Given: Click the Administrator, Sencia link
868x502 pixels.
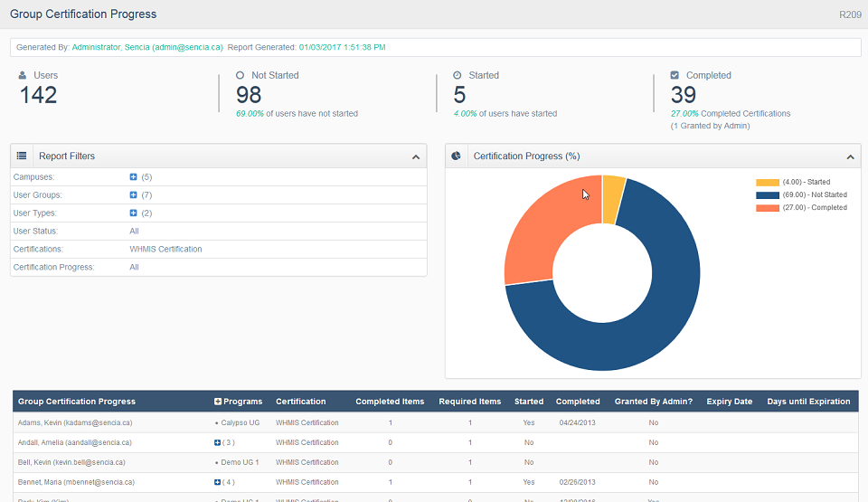Looking at the screenshot, I should 147,47.
